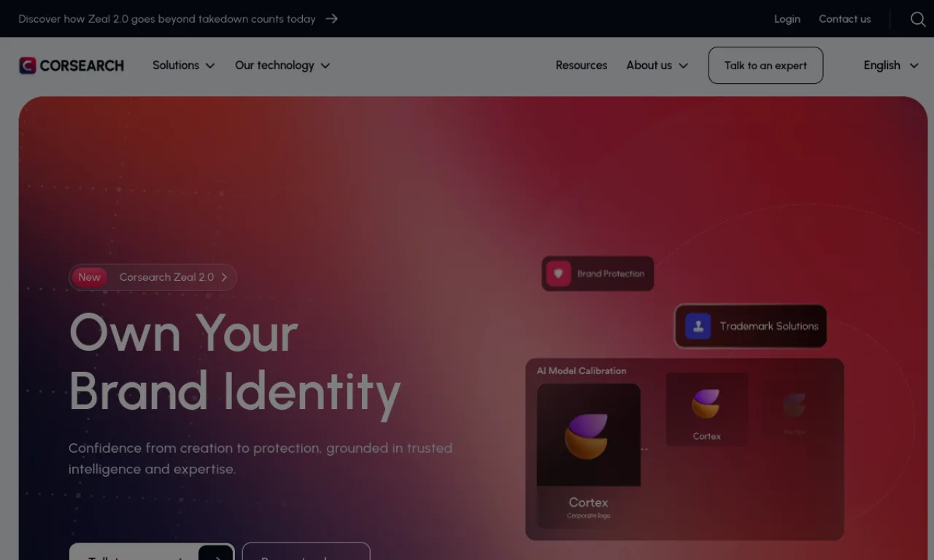Click the arrow after the Zeal 2.0 announcement
The height and width of the screenshot is (560, 934).
(332, 19)
